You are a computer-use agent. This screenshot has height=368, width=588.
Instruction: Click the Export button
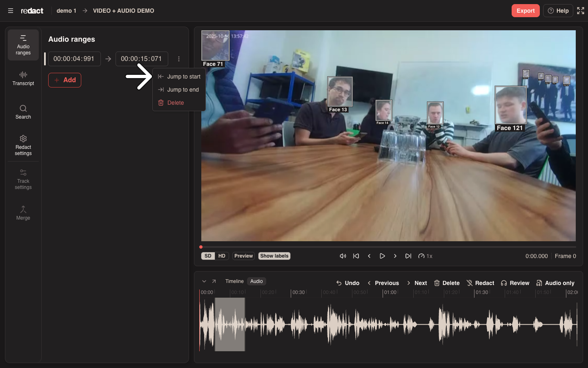pyautogui.click(x=526, y=11)
